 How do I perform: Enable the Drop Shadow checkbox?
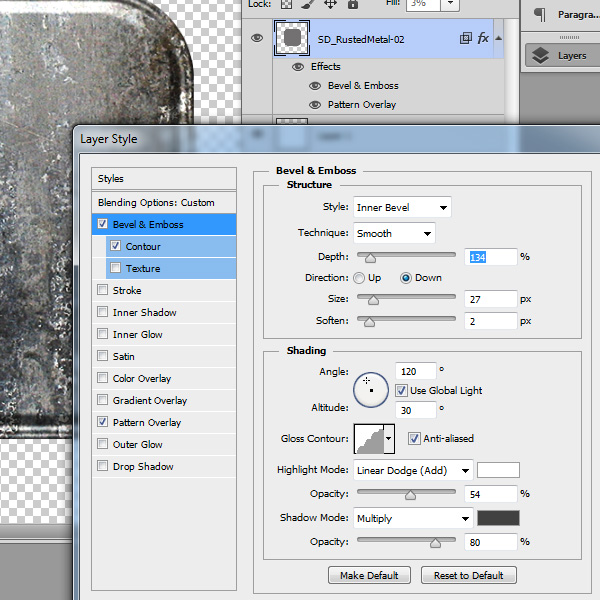point(103,466)
